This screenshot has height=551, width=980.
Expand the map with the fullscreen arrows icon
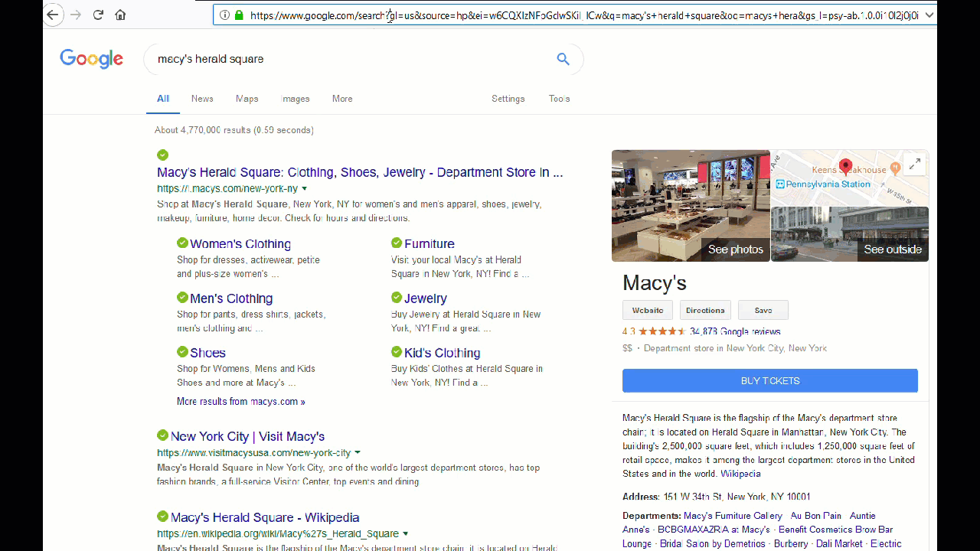click(914, 164)
